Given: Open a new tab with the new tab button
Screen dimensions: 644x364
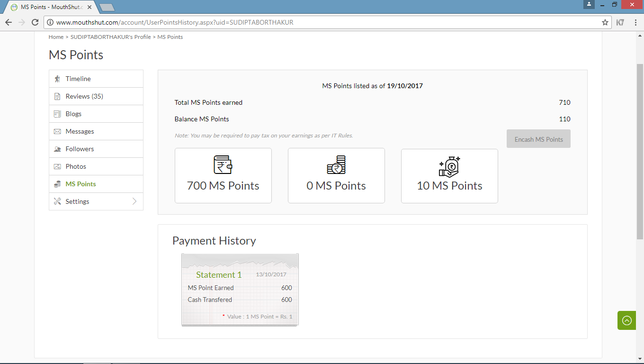Looking at the screenshot, I should 107,7.
